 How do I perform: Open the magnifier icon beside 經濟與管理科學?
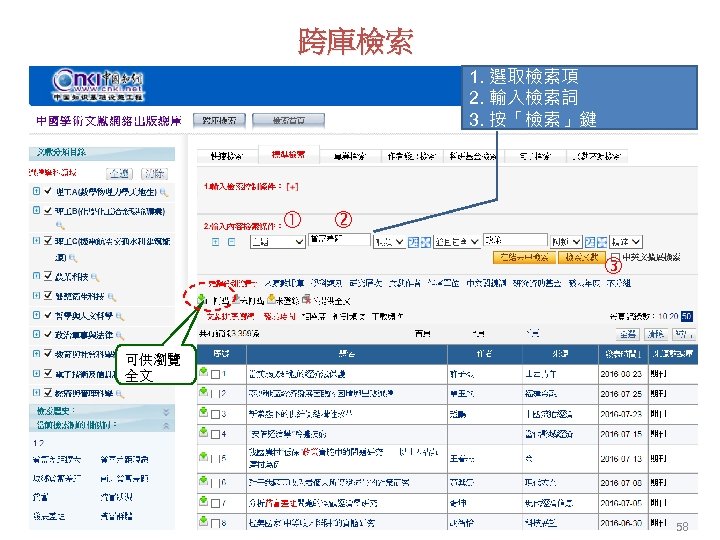120,394
